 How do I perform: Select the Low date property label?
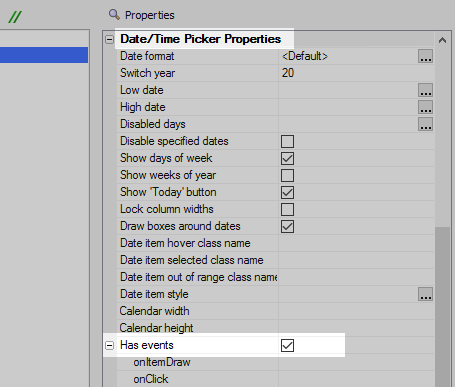click(x=142, y=90)
